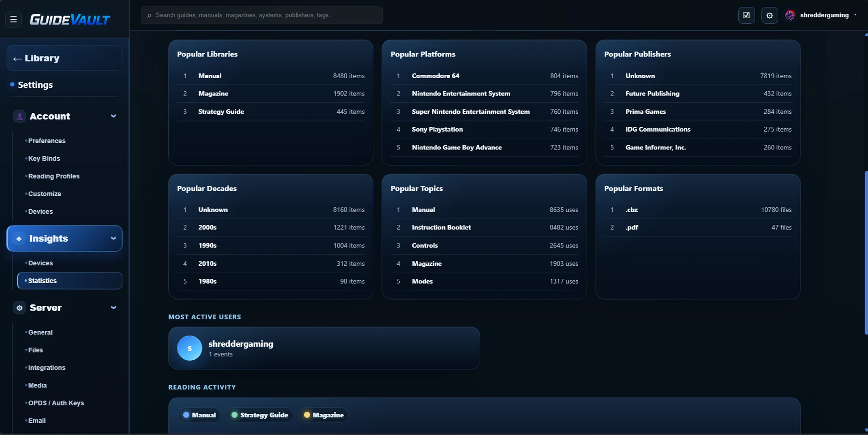
Task: Open the settings gear icon in top bar
Action: coord(770,15)
